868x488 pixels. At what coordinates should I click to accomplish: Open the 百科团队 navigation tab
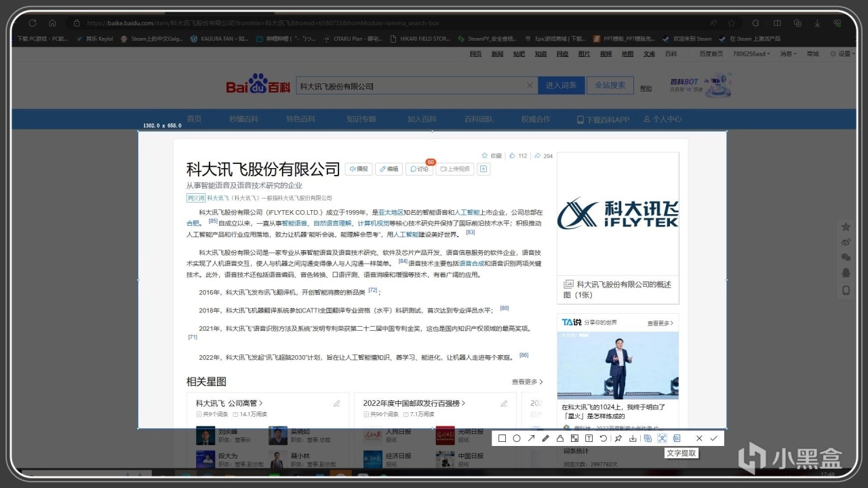[x=479, y=119]
